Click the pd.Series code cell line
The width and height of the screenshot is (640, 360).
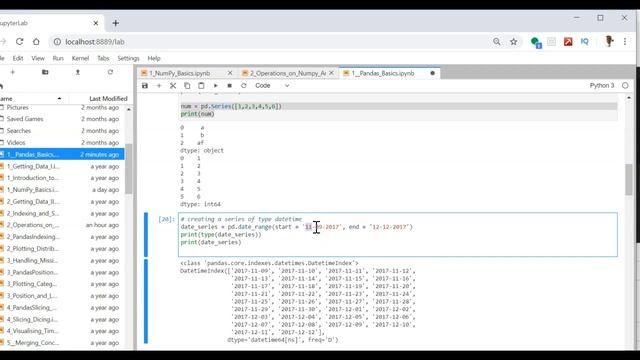click(231, 107)
